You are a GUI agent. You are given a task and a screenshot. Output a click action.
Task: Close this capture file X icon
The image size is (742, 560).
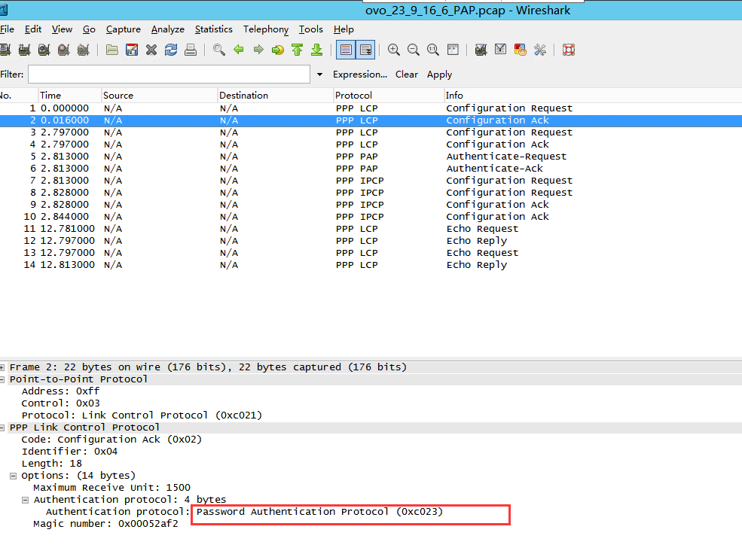(x=151, y=50)
